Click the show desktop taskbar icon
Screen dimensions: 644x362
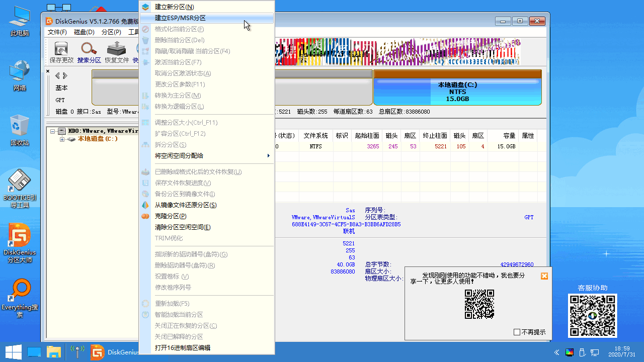(x=35, y=352)
